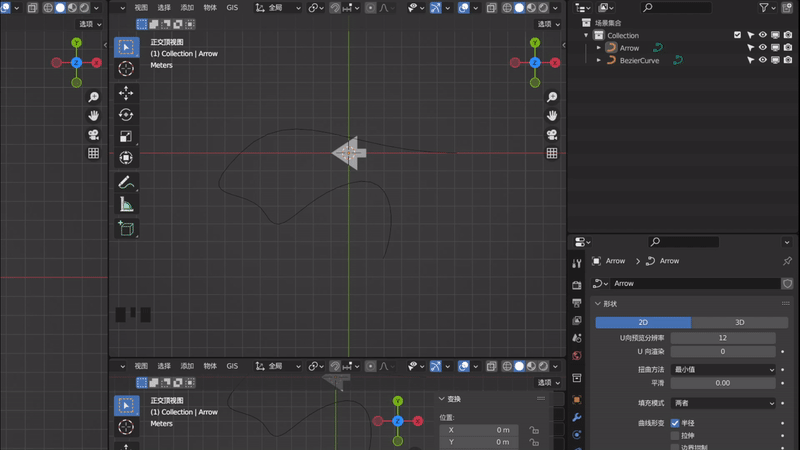The image size is (800, 450).
Task: Select Box tool in bottom viewport toolbar
Action: tap(126, 405)
